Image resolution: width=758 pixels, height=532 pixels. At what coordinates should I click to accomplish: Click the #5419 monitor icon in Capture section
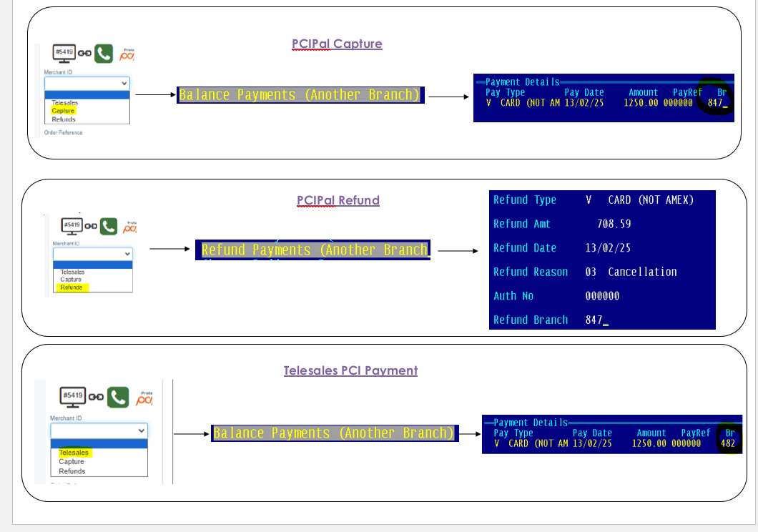[x=64, y=53]
